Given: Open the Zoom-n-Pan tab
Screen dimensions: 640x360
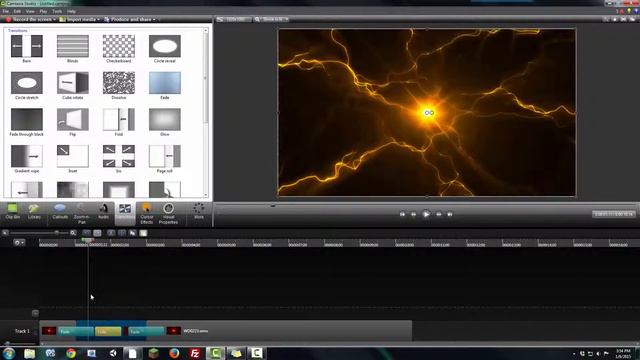Looking at the screenshot, I should [x=82, y=213].
